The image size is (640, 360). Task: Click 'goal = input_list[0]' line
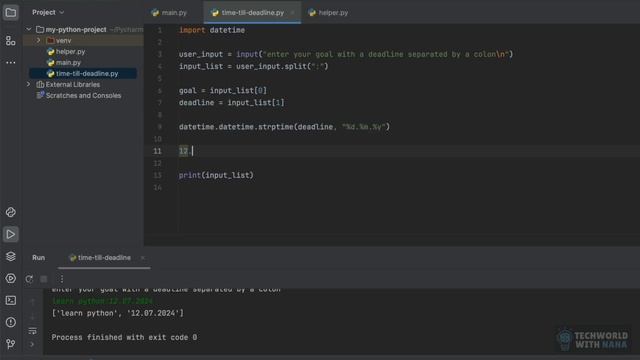(x=222, y=91)
